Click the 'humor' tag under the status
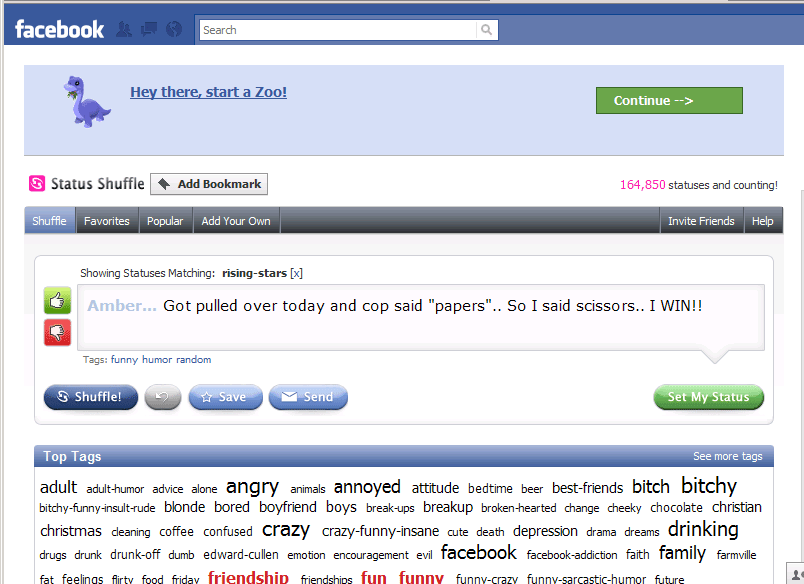Screen dimensions: 804x584 (x=157, y=359)
